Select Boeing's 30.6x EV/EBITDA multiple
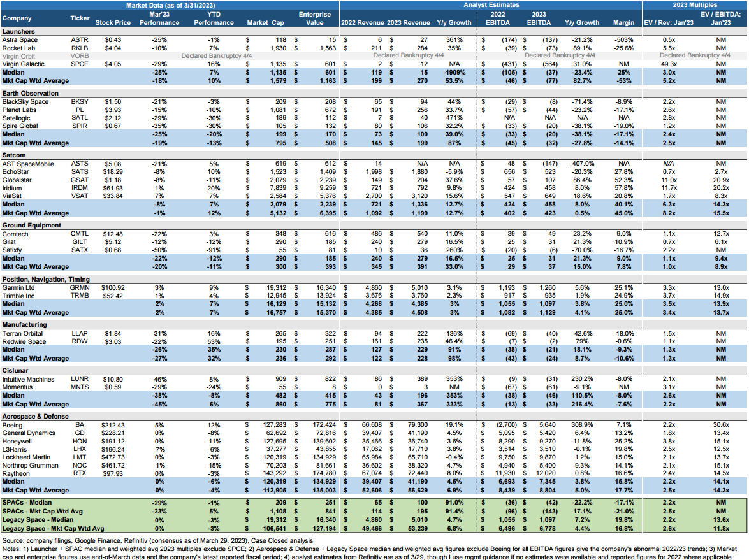 tap(722, 425)
